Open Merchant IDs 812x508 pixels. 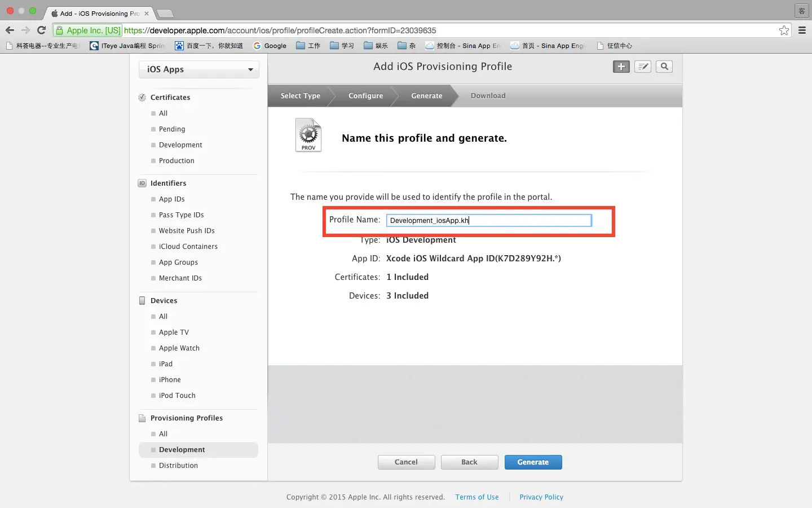(180, 278)
